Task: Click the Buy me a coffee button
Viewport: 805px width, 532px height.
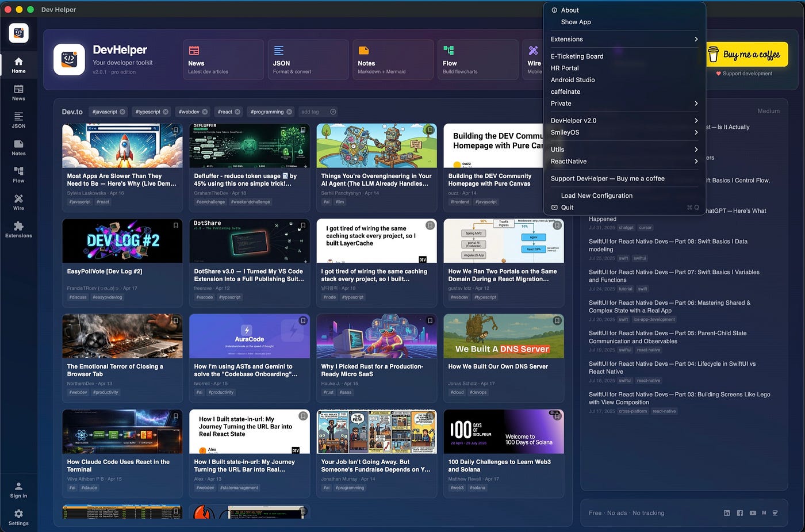Action: coord(747,55)
